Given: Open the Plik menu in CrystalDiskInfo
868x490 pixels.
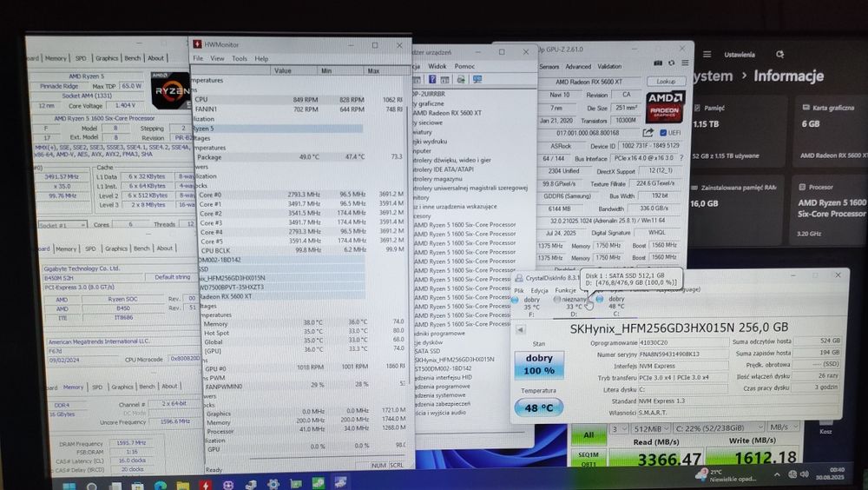Looking at the screenshot, I should (519, 290).
